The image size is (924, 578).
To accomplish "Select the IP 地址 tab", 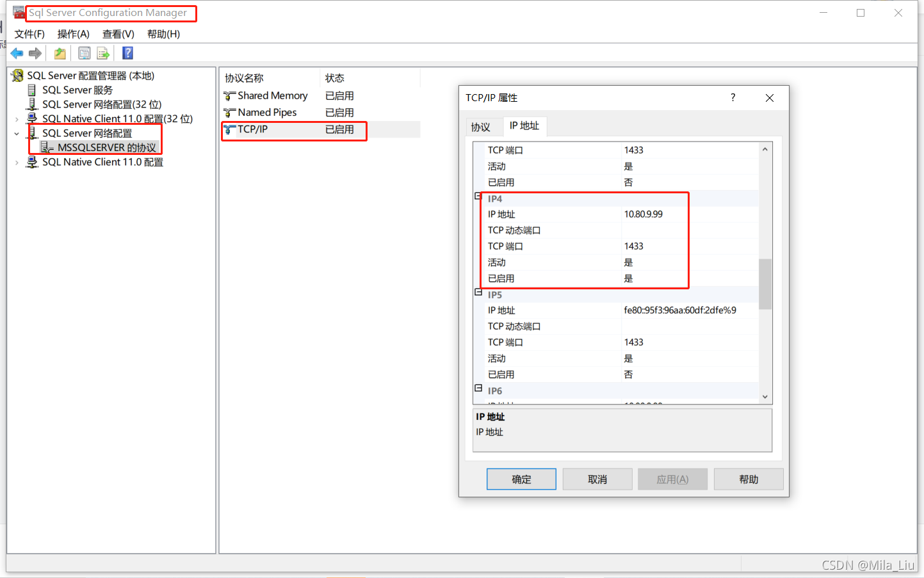I will (x=524, y=125).
